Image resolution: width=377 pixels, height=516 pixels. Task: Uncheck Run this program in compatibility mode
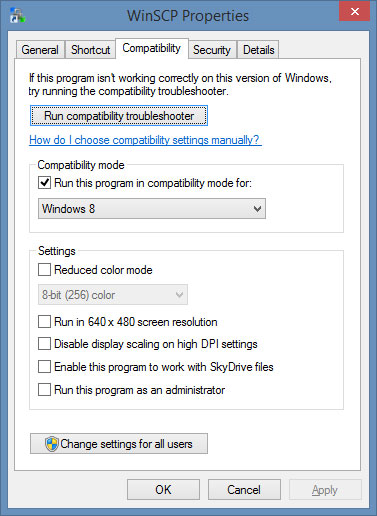(44, 183)
